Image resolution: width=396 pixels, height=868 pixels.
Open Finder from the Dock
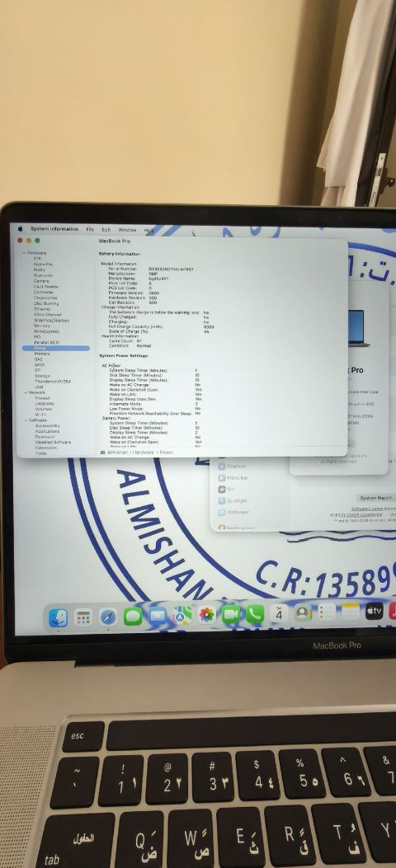[58, 617]
